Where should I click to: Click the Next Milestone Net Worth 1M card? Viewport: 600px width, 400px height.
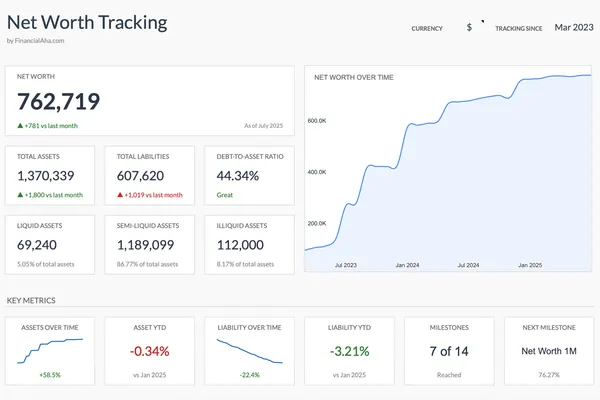[x=547, y=351]
